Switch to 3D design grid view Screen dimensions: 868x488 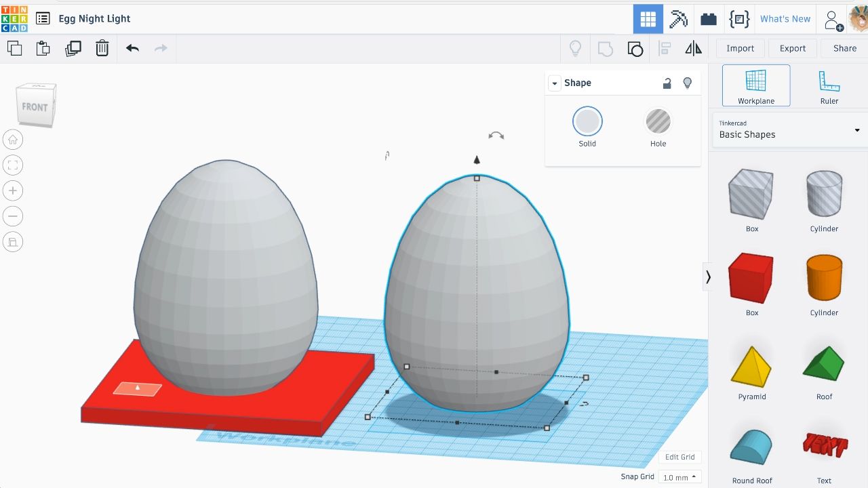648,19
